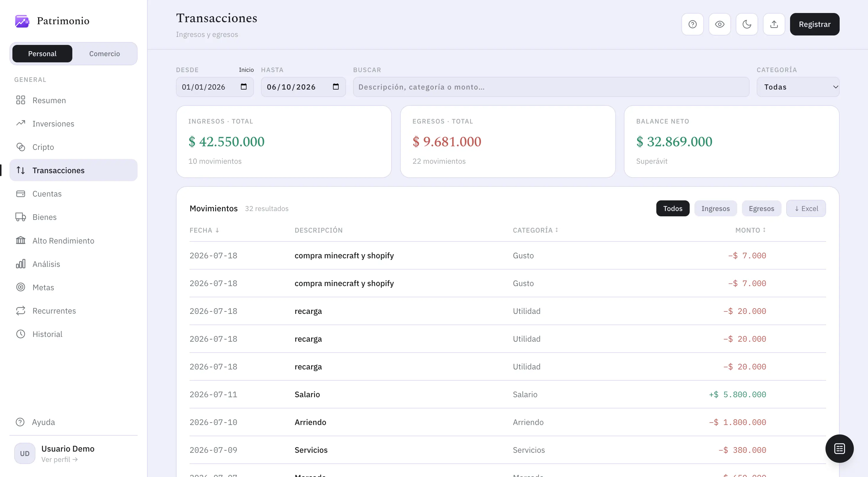Select the Servicios row amount -$ 380.000
The width and height of the screenshot is (868, 477).
pos(742,450)
